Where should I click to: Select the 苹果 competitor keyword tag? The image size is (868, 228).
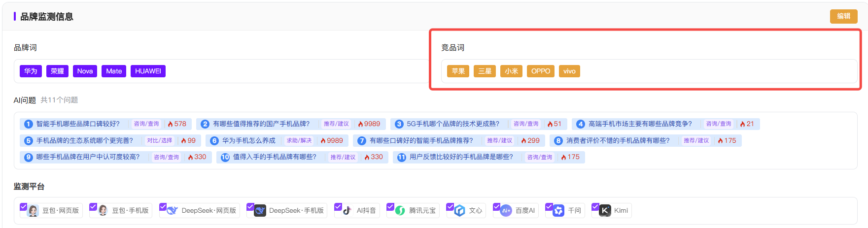[458, 71]
